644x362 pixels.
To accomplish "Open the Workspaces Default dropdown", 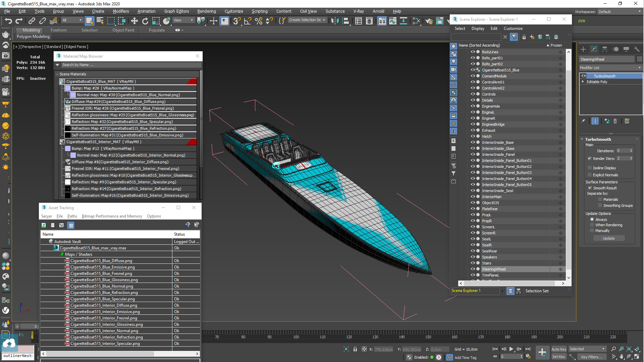I will click(620, 12).
